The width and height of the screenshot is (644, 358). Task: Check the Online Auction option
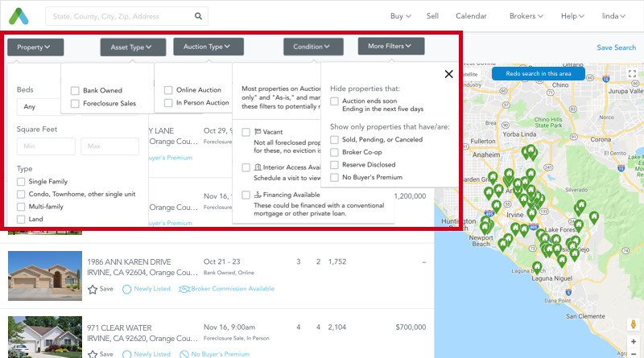169,90
